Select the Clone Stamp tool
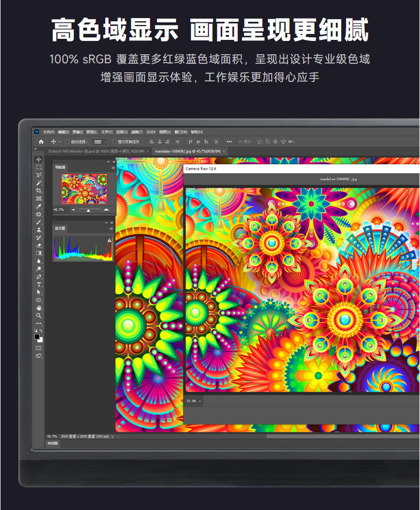This screenshot has height=510, width=420. tap(39, 230)
